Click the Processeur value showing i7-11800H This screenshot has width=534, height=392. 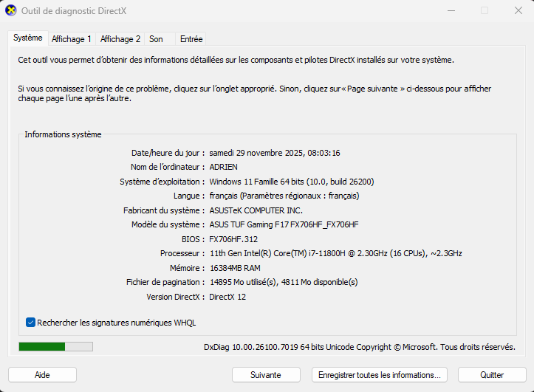pos(335,253)
